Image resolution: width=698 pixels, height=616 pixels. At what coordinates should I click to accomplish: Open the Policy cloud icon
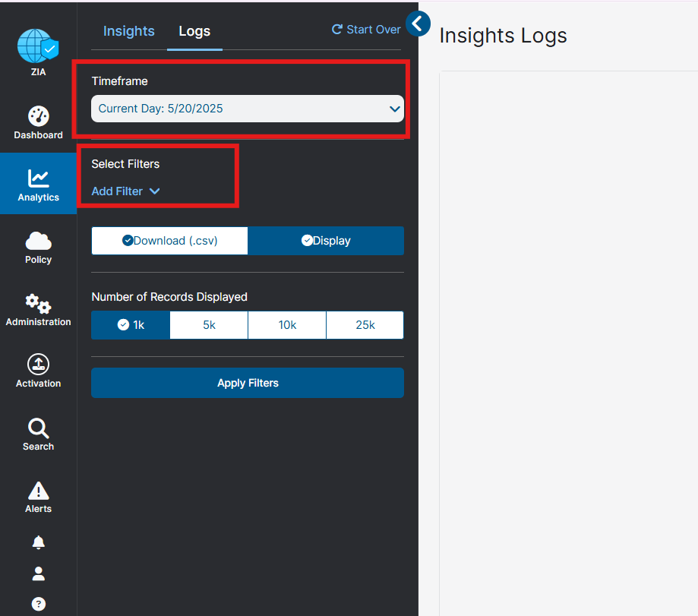pos(38,242)
